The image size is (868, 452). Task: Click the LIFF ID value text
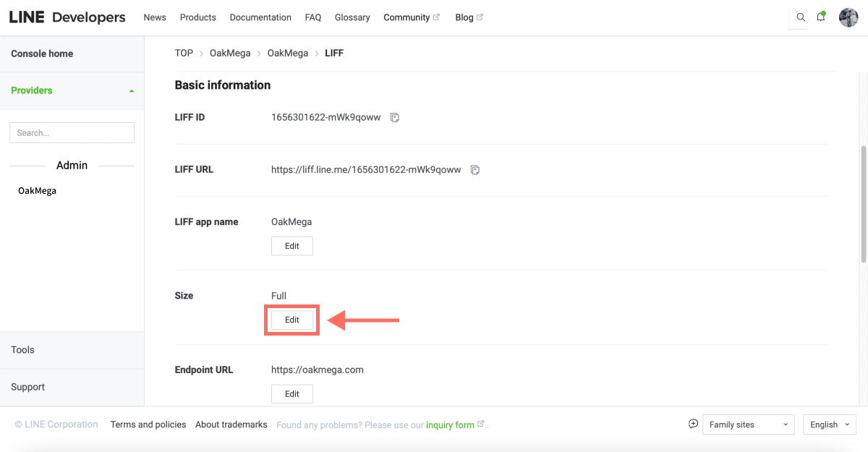click(325, 117)
